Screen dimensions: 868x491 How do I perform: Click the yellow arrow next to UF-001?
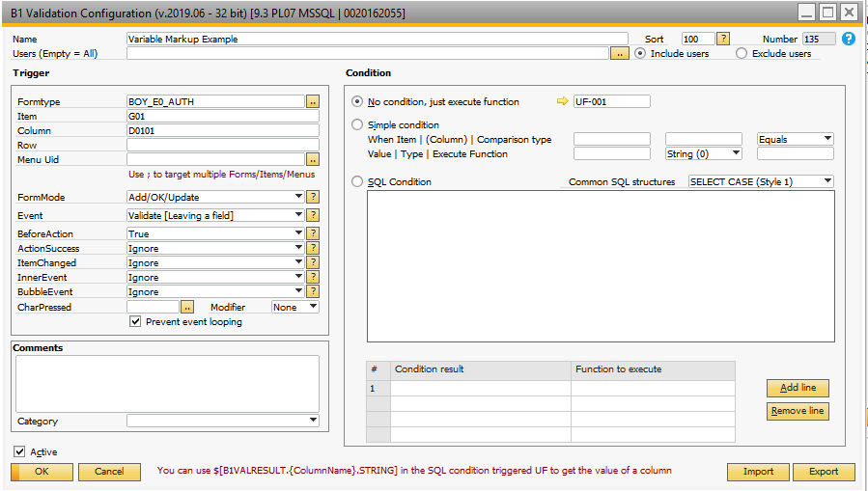563,101
